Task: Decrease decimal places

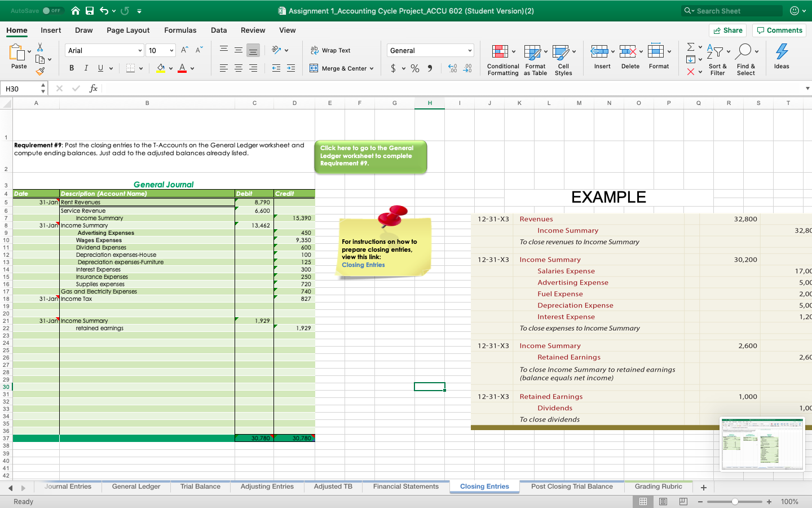Action: (467, 68)
